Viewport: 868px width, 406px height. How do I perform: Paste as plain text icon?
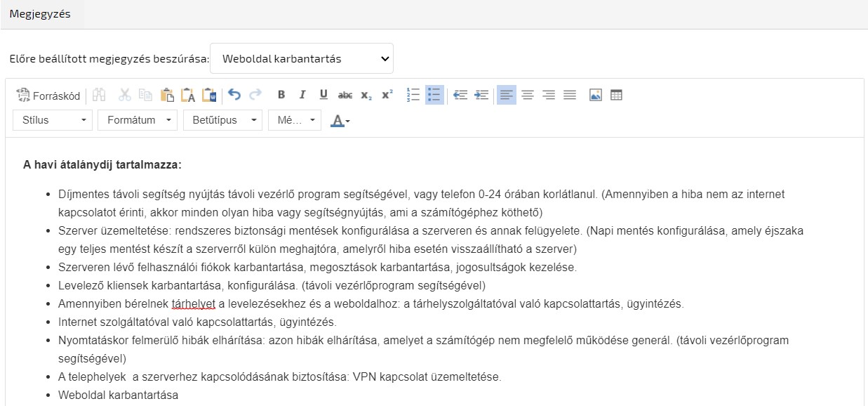(x=188, y=96)
